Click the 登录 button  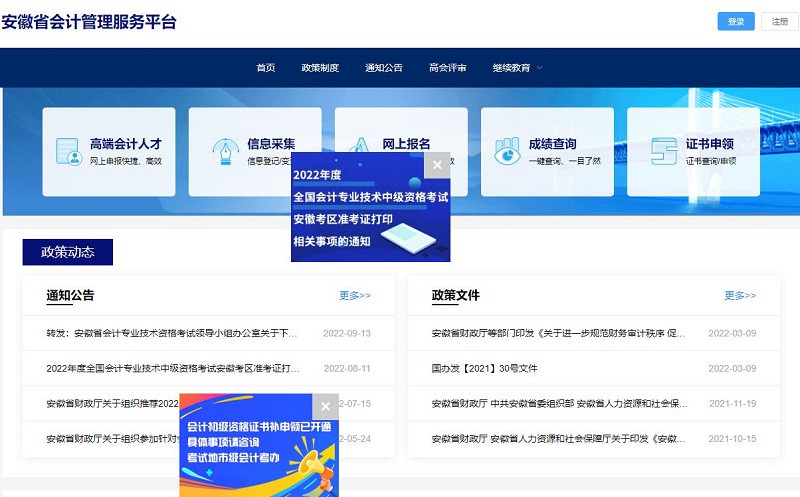[x=736, y=21]
